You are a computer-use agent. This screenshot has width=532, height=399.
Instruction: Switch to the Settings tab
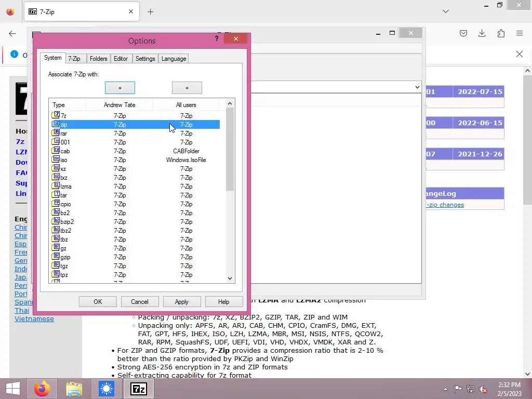point(145,59)
